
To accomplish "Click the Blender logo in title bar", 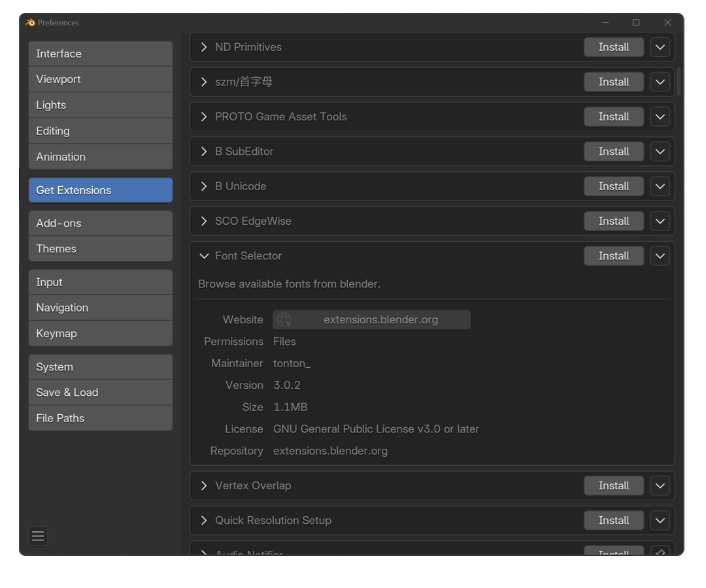I will (30, 22).
